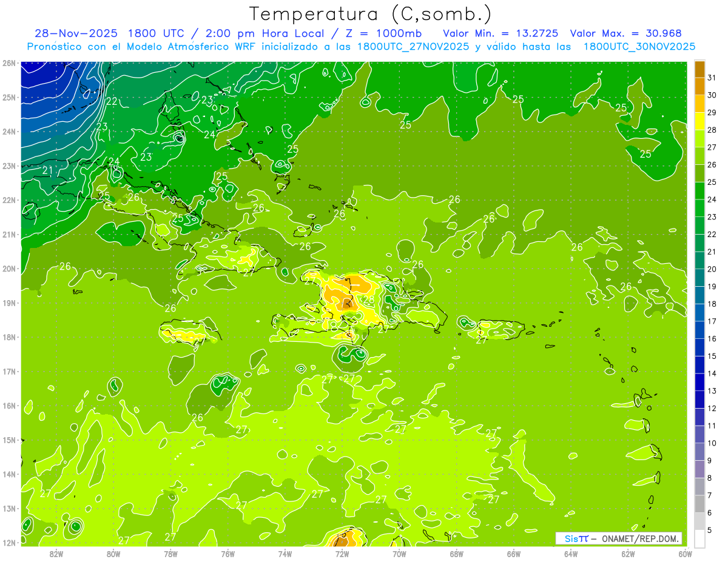Viewport: 728px width, 562px height.
Task: Pick the white swatch below legend value 5
Action: pyautogui.click(x=699, y=538)
